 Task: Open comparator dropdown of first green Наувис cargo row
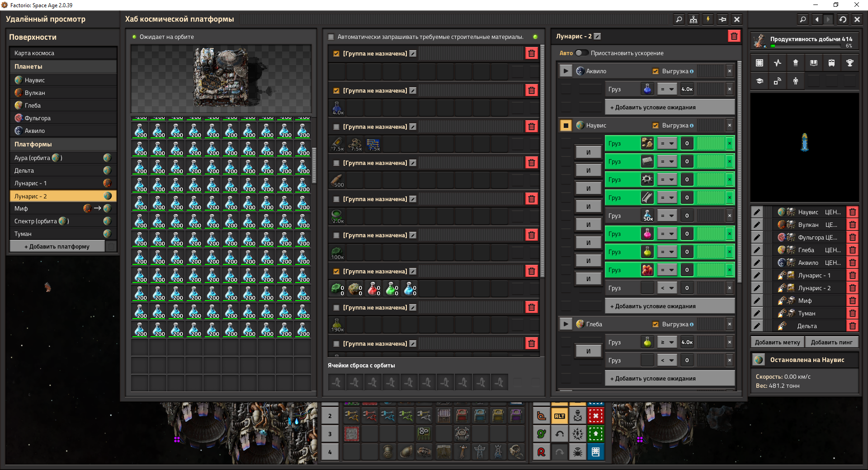pos(667,143)
